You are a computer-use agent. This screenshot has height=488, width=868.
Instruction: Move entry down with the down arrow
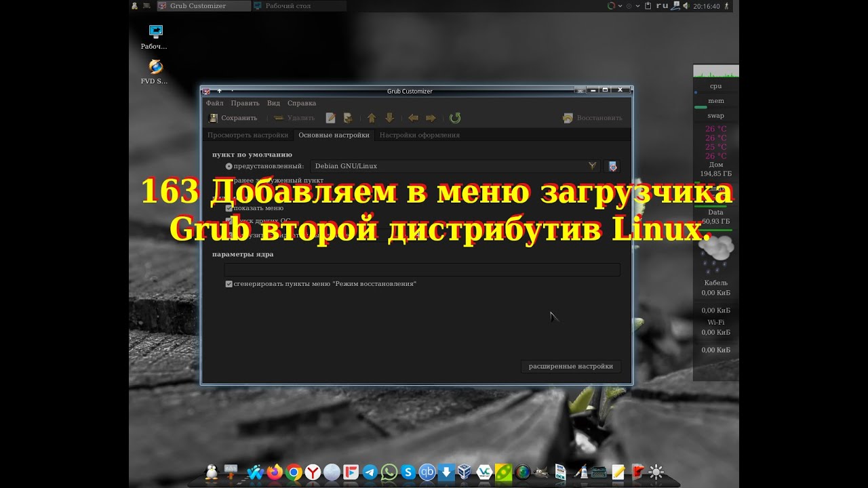[x=389, y=118]
